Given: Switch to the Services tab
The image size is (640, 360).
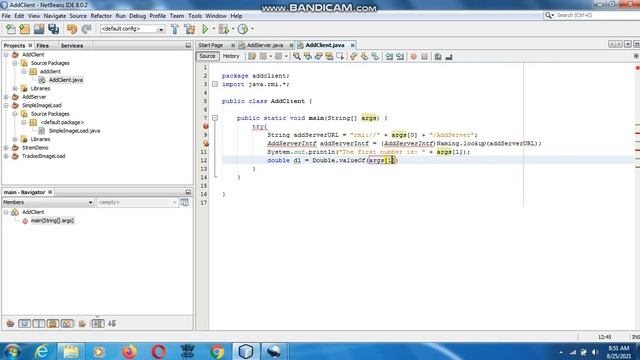Looking at the screenshot, I should 72,46.
